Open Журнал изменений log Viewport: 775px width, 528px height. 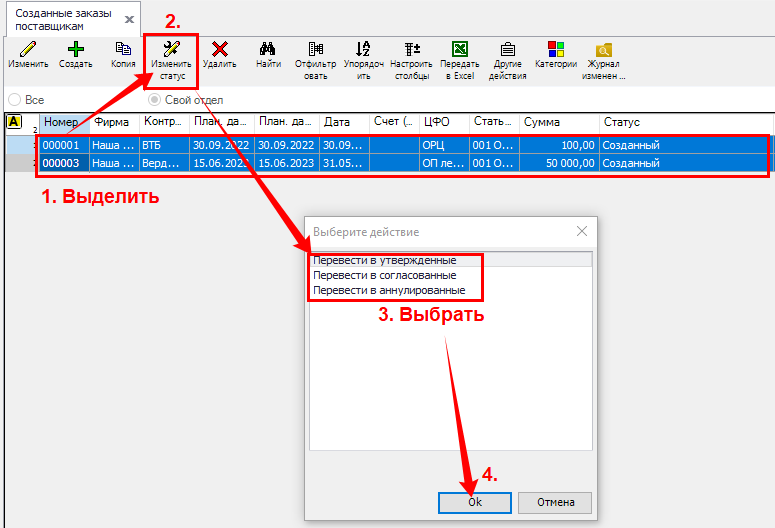click(x=604, y=49)
